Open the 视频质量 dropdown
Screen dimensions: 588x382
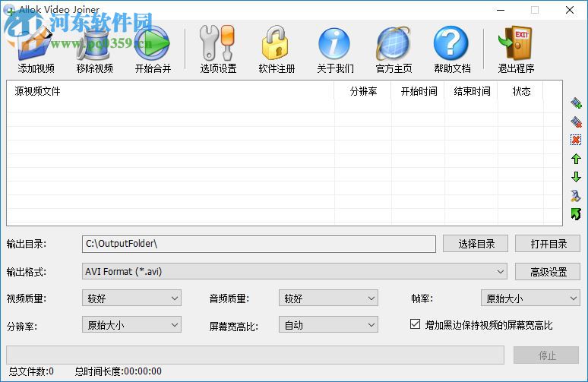(x=131, y=298)
